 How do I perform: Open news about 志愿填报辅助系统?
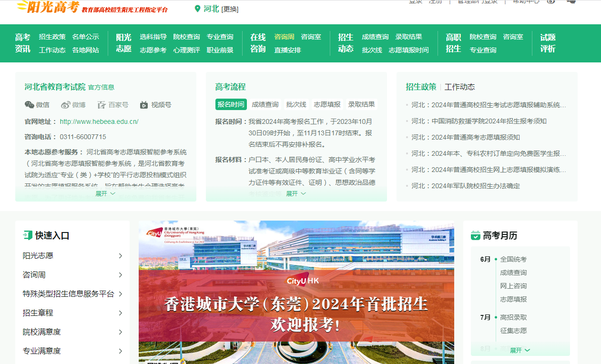pos(489,105)
